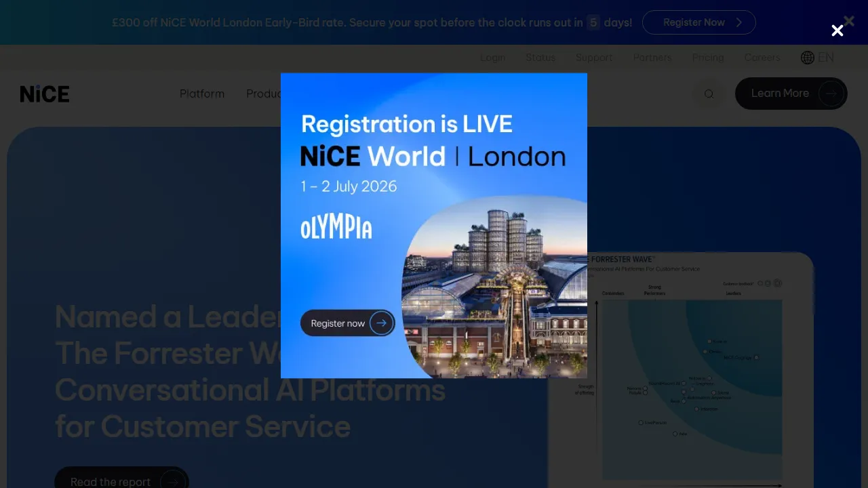Dismiss the early-bird banner with its X
The image size is (868, 488).
(849, 21)
